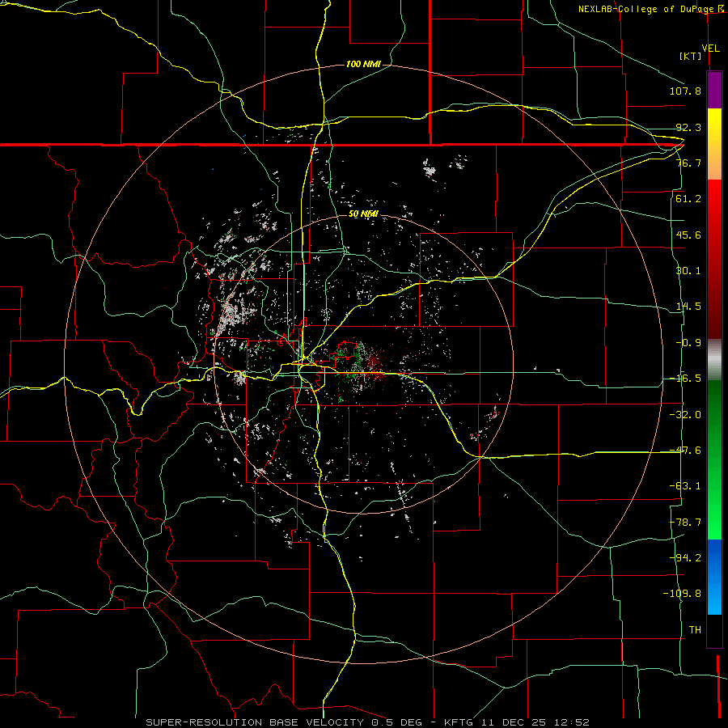The image size is (728, 728).
Task: Click the -0.9 legend value
Action: [x=688, y=343]
